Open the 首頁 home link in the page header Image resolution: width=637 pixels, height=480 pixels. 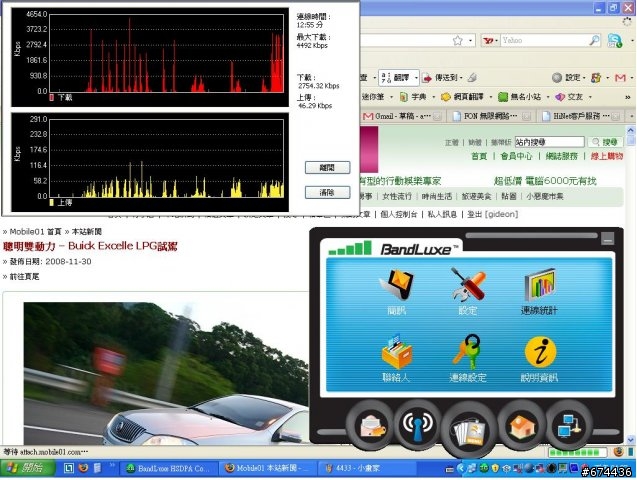(x=479, y=156)
